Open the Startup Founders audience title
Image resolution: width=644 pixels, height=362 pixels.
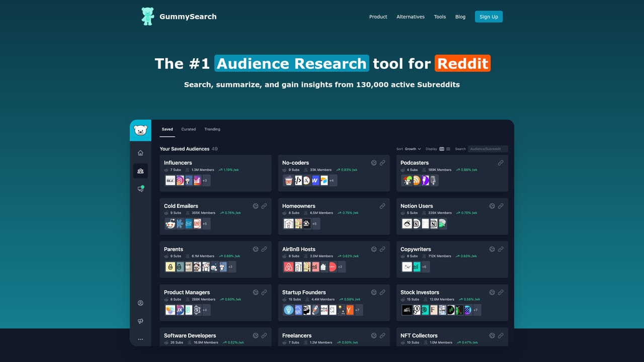pos(304,293)
